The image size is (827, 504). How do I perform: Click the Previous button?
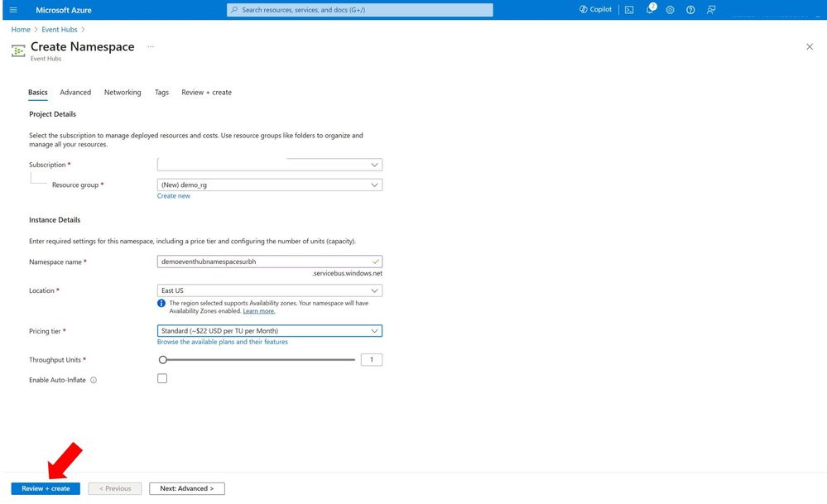pos(115,489)
